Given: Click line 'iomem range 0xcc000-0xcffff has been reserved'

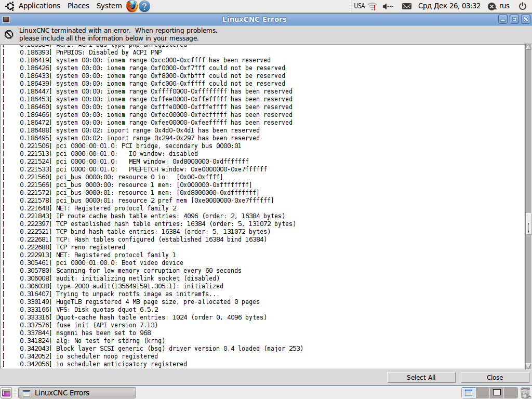Looking at the screenshot, I should coord(189,60).
